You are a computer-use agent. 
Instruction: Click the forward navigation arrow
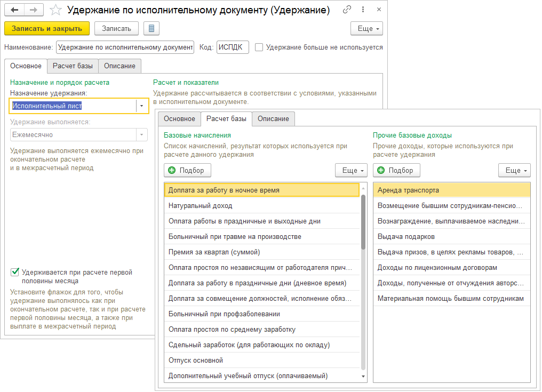33,10
